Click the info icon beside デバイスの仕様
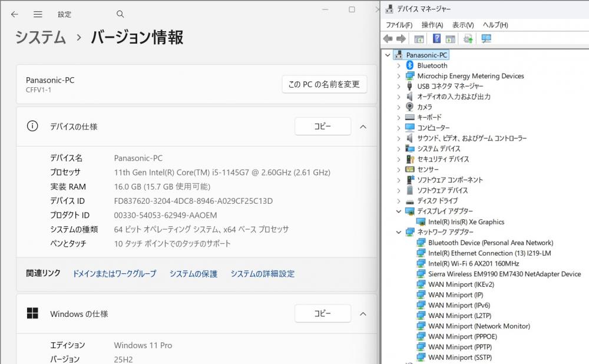Image resolution: width=589 pixels, height=364 pixels. click(32, 126)
